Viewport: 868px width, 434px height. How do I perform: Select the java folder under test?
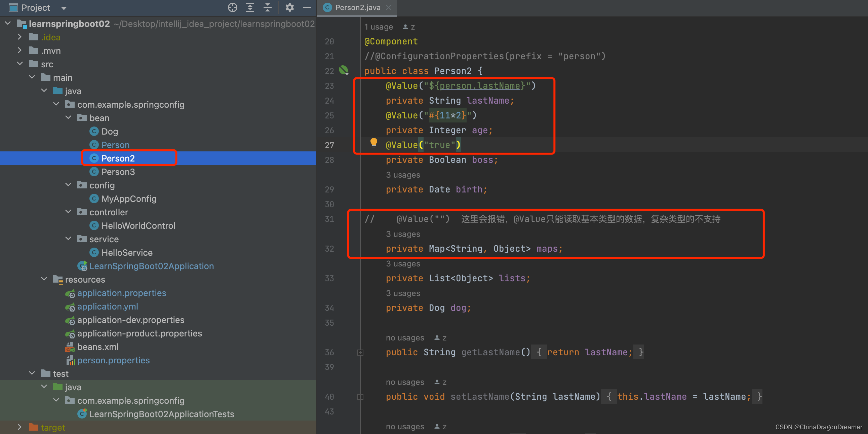click(x=73, y=387)
